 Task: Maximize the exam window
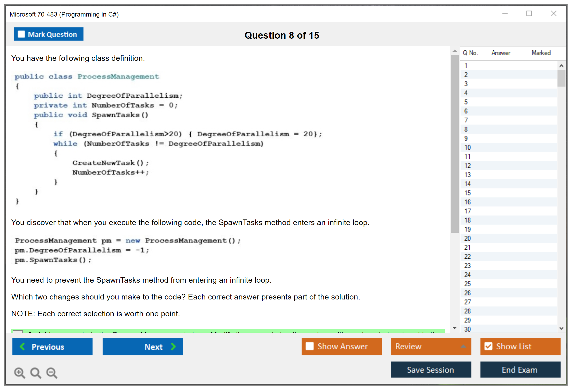[529, 14]
